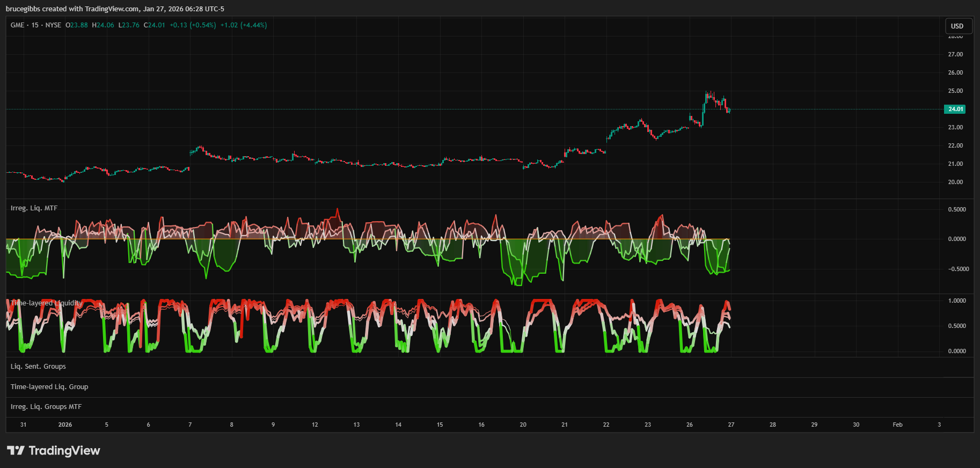Click the GME symbol label
The image size is (980, 468).
(17, 25)
